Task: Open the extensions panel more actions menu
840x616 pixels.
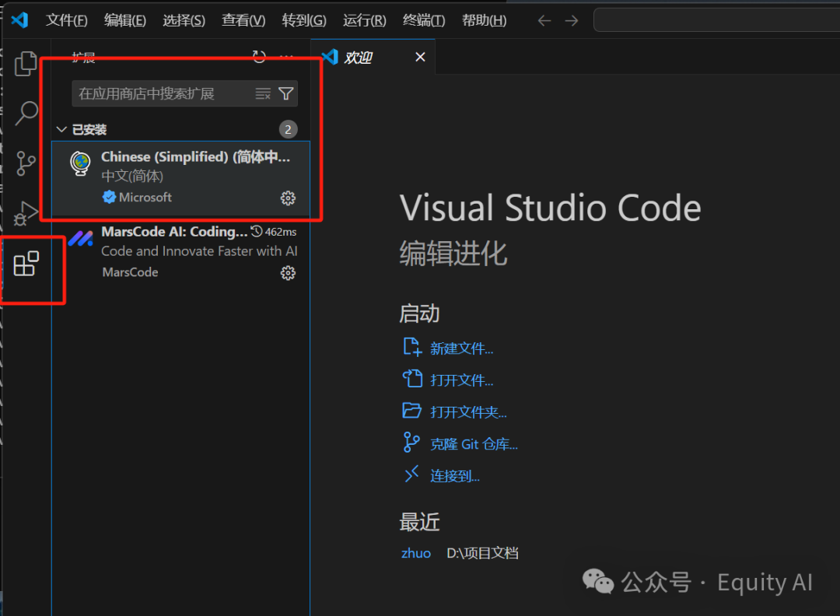Action: click(287, 57)
